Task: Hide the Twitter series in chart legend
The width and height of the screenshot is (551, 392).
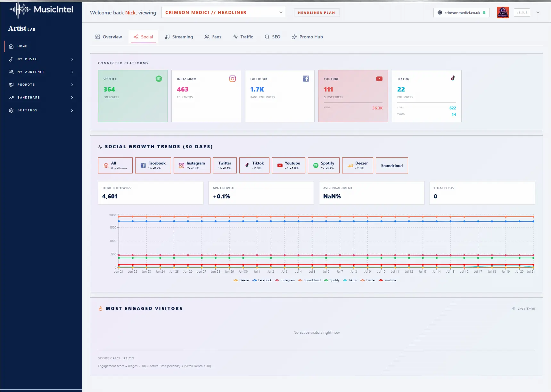Action: pyautogui.click(x=368, y=280)
